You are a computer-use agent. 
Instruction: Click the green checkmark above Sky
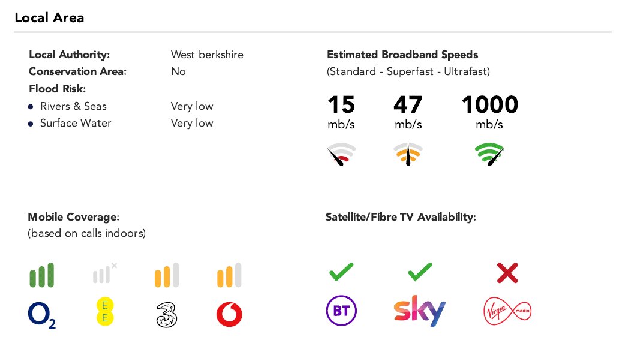(x=420, y=272)
